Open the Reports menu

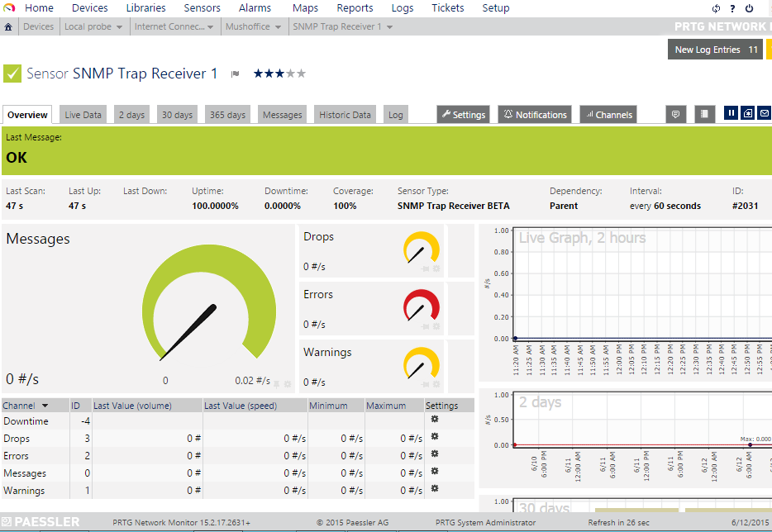(x=355, y=8)
